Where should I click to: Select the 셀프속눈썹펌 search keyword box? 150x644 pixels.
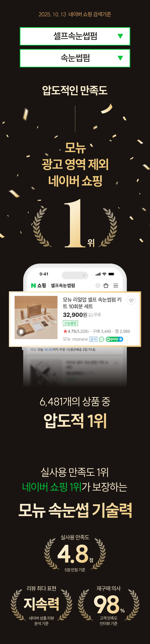point(75,36)
